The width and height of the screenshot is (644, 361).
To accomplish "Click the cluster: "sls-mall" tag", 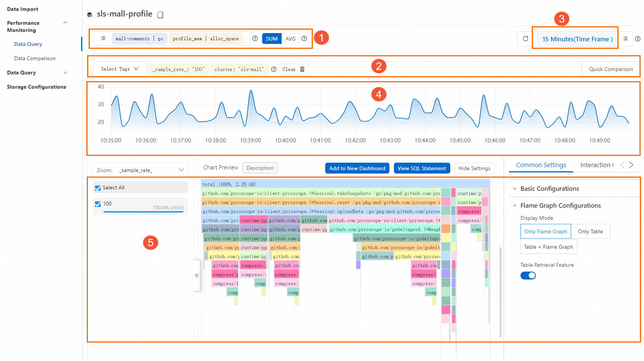I will tap(239, 69).
